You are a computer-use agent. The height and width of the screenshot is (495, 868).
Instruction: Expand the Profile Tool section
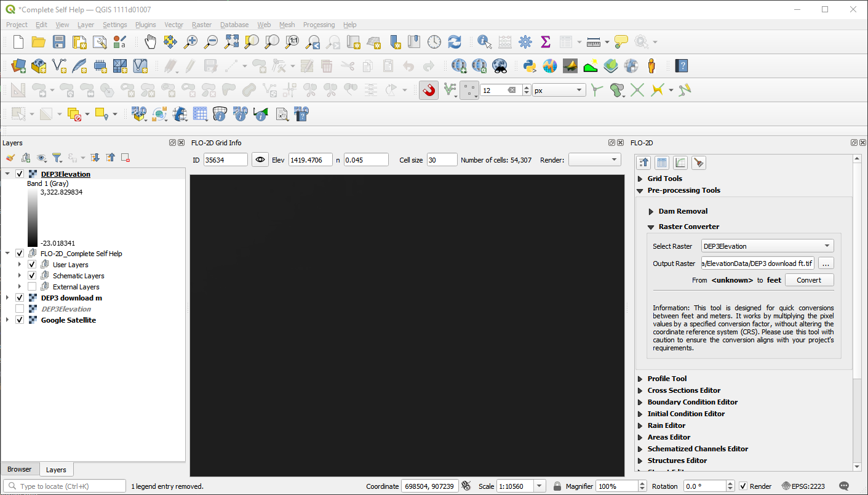[640, 379]
